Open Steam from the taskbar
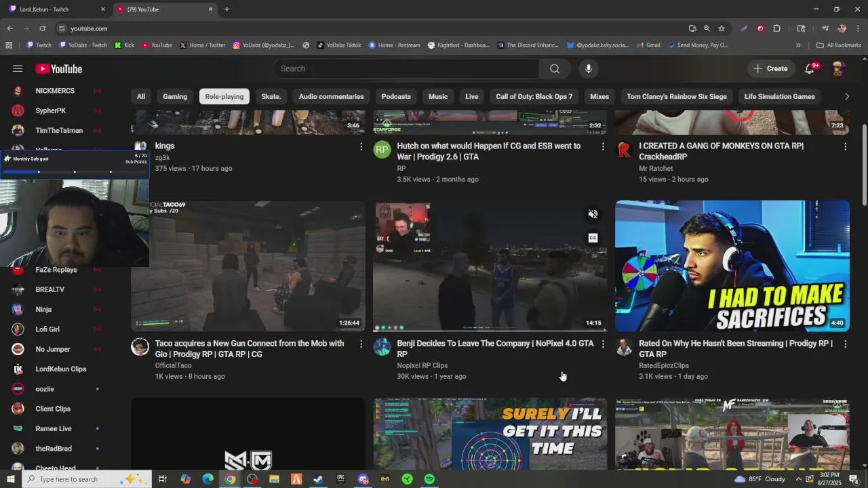The width and height of the screenshot is (868, 488). pos(318,479)
